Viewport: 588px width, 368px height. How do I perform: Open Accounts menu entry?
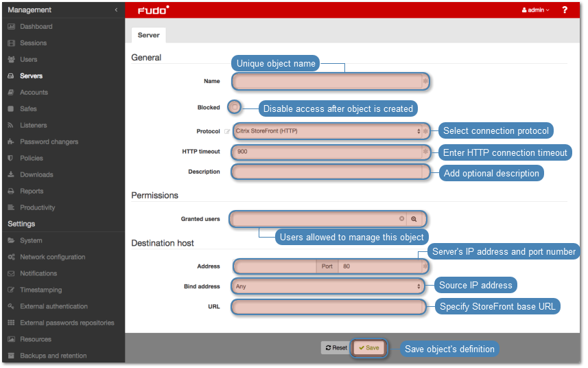point(34,92)
